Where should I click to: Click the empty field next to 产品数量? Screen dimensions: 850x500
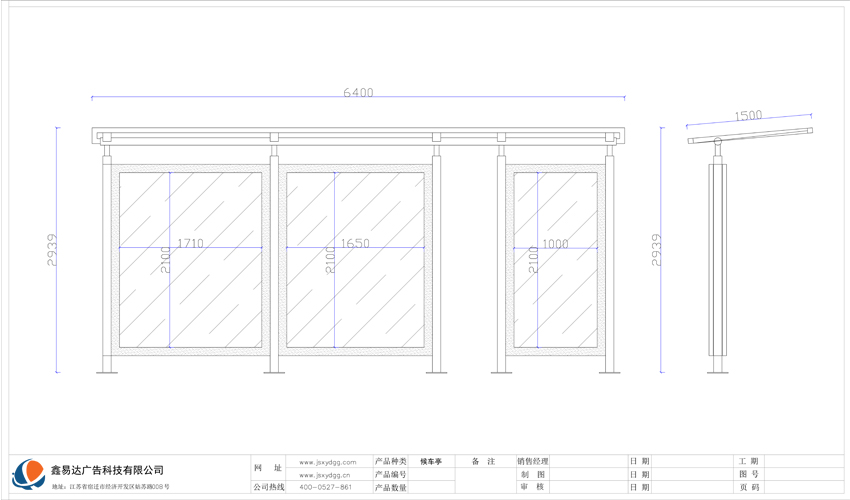(431, 488)
